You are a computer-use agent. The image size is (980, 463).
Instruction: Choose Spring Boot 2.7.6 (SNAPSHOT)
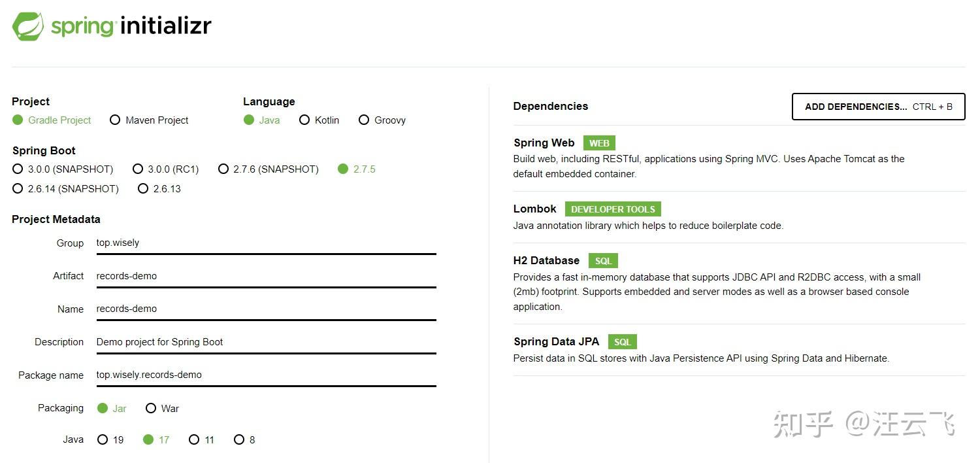223,169
